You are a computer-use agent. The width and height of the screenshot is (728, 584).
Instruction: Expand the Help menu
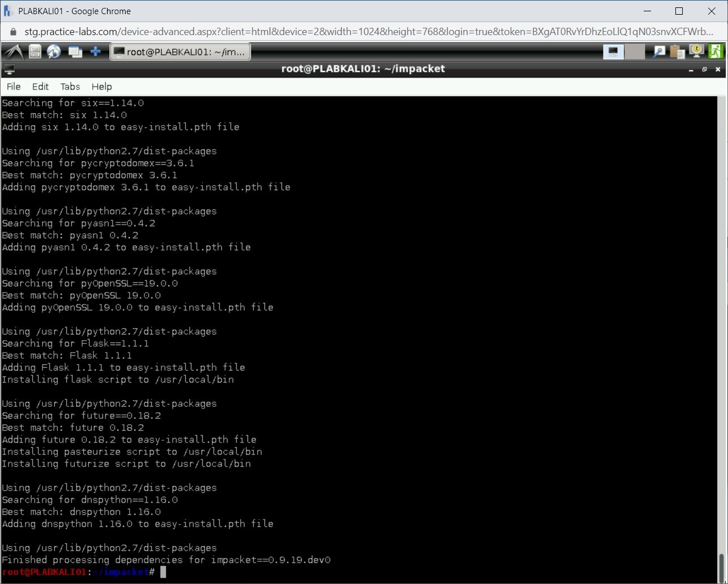(102, 87)
